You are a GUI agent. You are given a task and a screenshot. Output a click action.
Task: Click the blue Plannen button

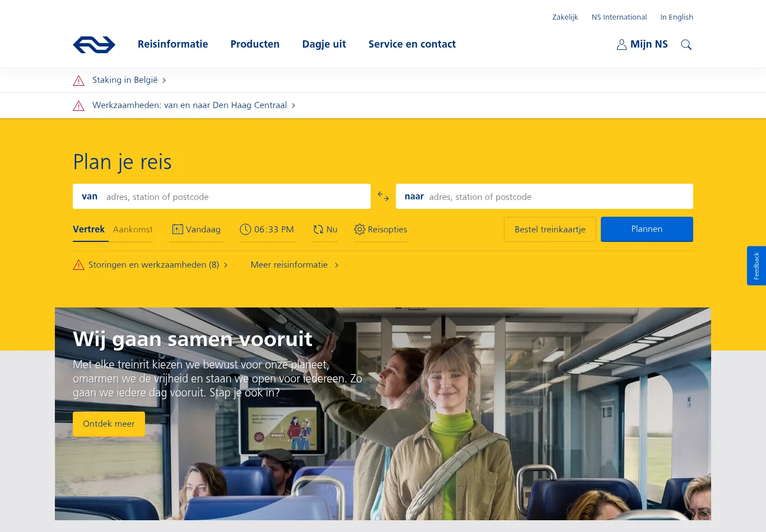pyautogui.click(x=647, y=229)
